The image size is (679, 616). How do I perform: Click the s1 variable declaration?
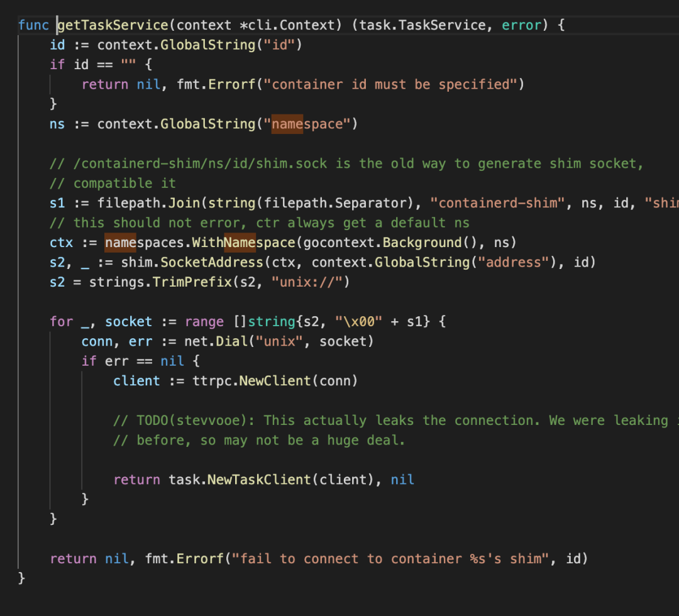coord(57,203)
